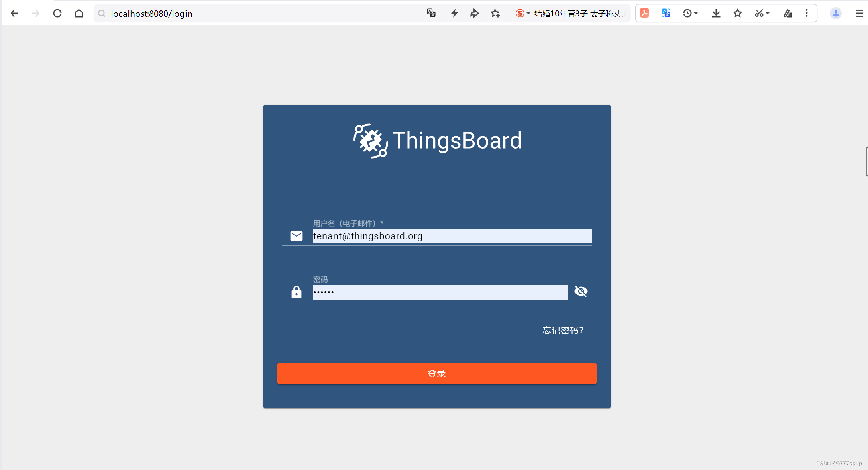
Task: Click the share arrow icon
Action: (x=474, y=13)
